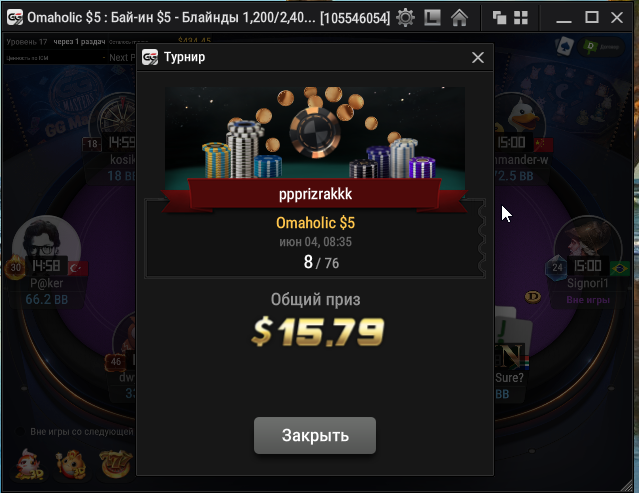Toggle the 'Вне игры со следующей' checkbox
The width and height of the screenshot is (639, 493).
click(19, 431)
